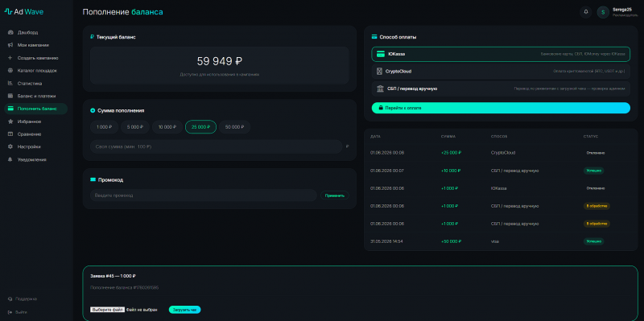The image size is (644, 321).
Task: Click the Дашборд gauge icon in sidebar
Action: click(x=10, y=32)
